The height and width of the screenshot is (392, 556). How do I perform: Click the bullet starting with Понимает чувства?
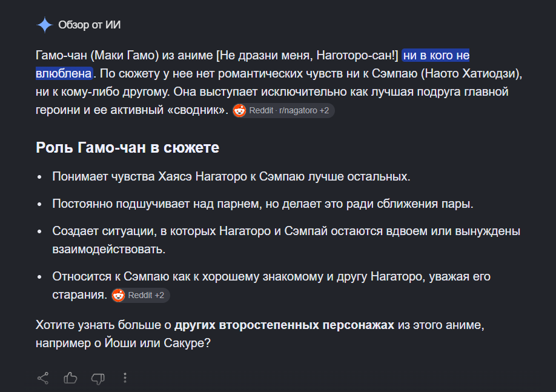coord(231,176)
